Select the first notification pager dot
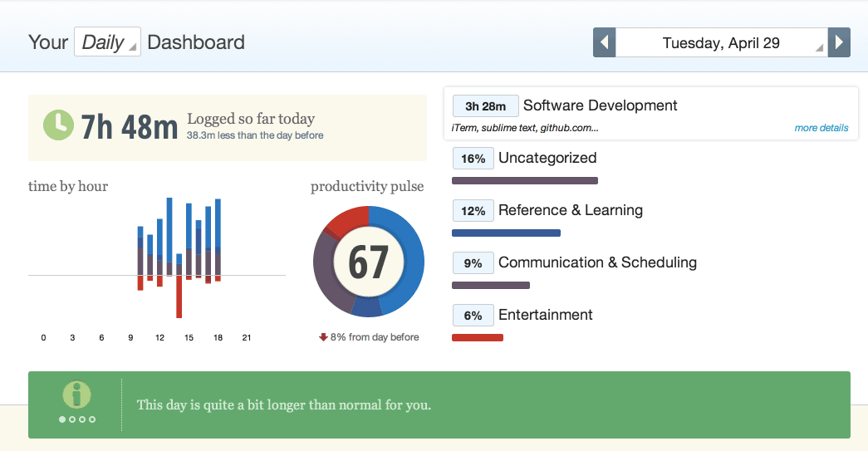 pos(62,419)
